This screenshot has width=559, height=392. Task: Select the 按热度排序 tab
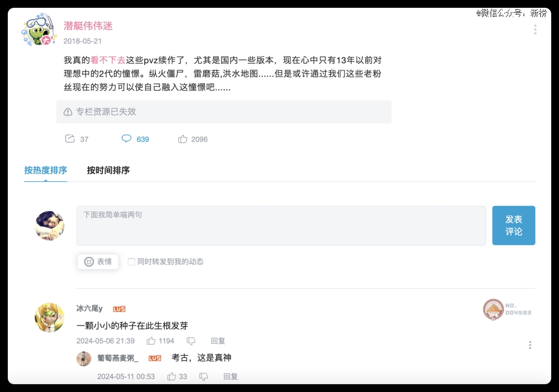[x=46, y=170]
